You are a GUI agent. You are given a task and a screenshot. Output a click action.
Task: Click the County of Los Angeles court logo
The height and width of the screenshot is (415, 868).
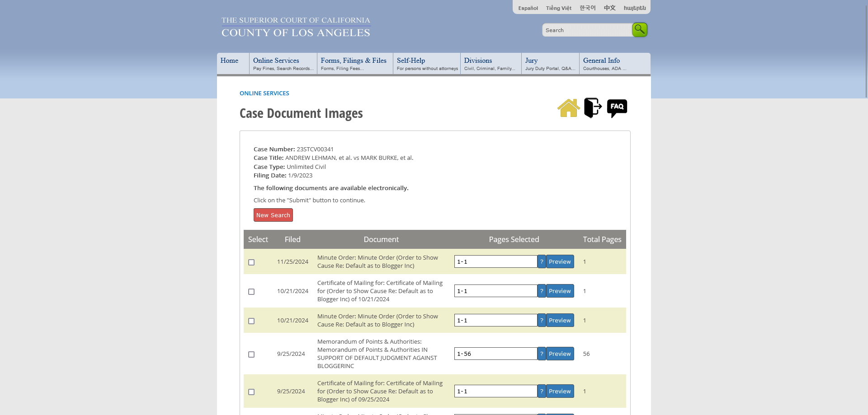[296, 27]
